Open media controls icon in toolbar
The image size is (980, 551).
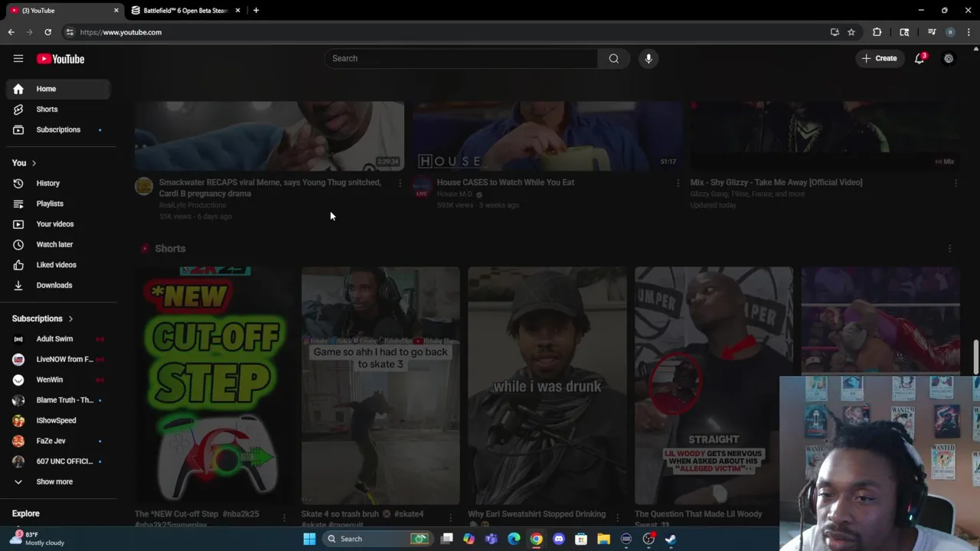932,32
